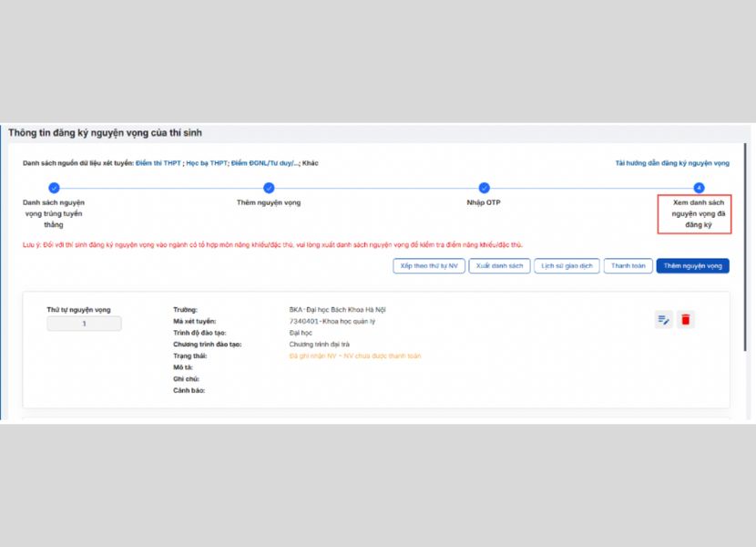
Task: Click the edit icon for nguyện vọng 1
Action: pos(663,319)
